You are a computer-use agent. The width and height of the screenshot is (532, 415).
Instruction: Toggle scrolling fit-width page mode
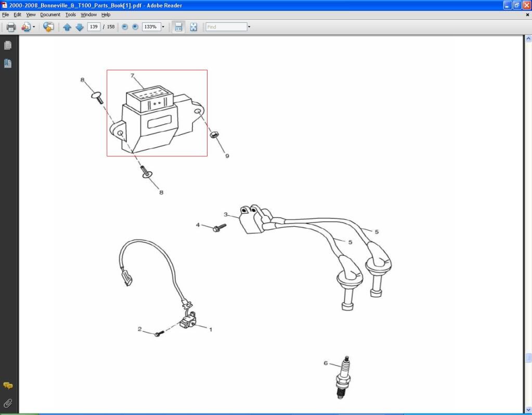pyautogui.click(x=178, y=27)
